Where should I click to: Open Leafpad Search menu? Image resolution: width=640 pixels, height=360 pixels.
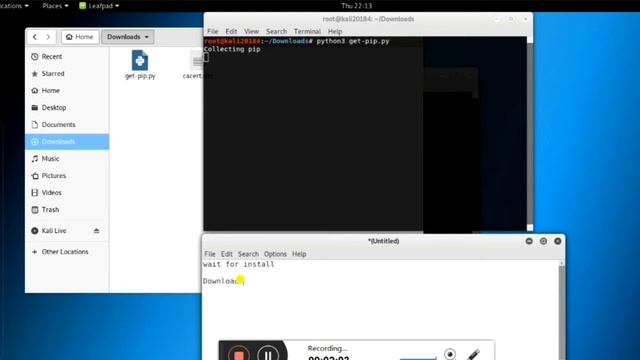pos(248,254)
